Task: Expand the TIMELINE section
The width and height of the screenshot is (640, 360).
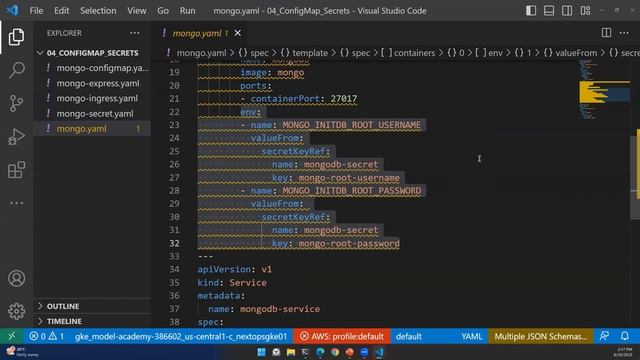Action: coord(92,321)
